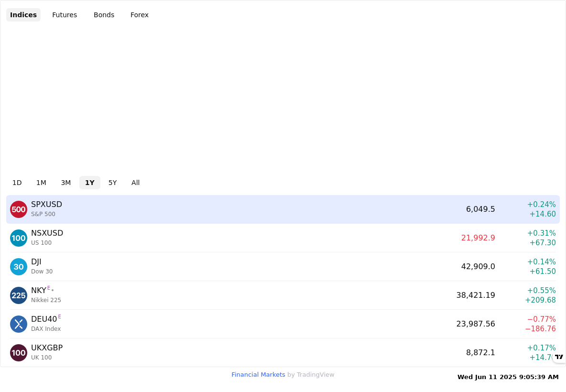
Task: Select the 3M time range
Action: pos(65,183)
